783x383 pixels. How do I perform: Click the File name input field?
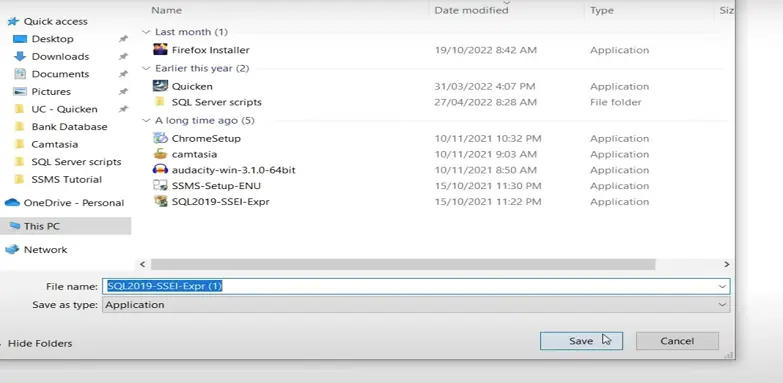pos(416,286)
